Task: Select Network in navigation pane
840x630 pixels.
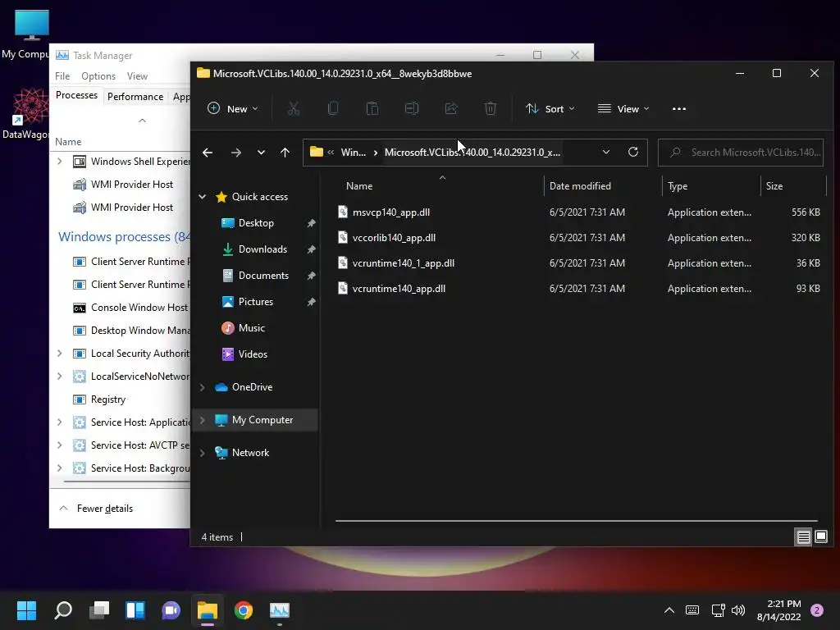Action: pyautogui.click(x=250, y=453)
